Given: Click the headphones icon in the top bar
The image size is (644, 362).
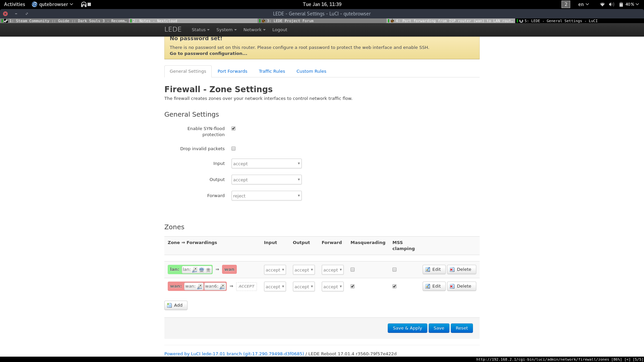Looking at the screenshot, I should click(x=84, y=4).
